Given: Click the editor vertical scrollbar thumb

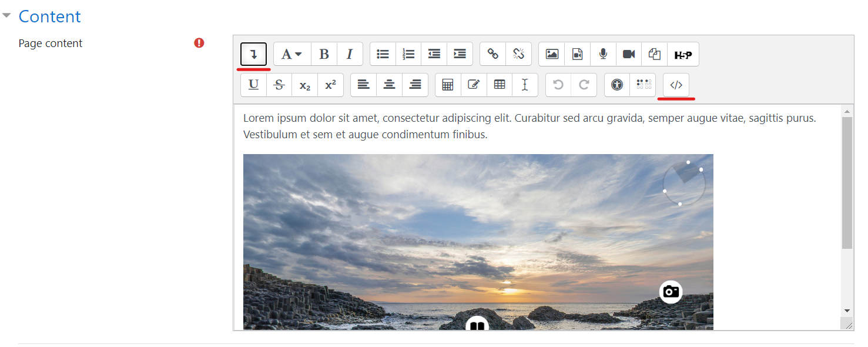Looking at the screenshot, I should [x=847, y=183].
